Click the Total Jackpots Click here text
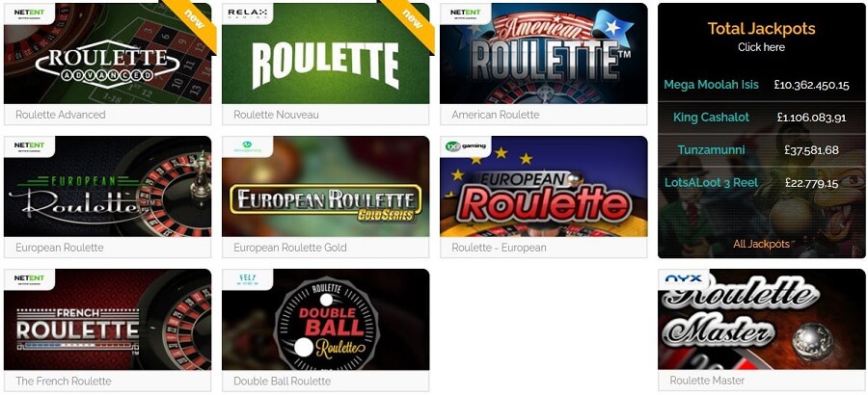 click(761, 47)
